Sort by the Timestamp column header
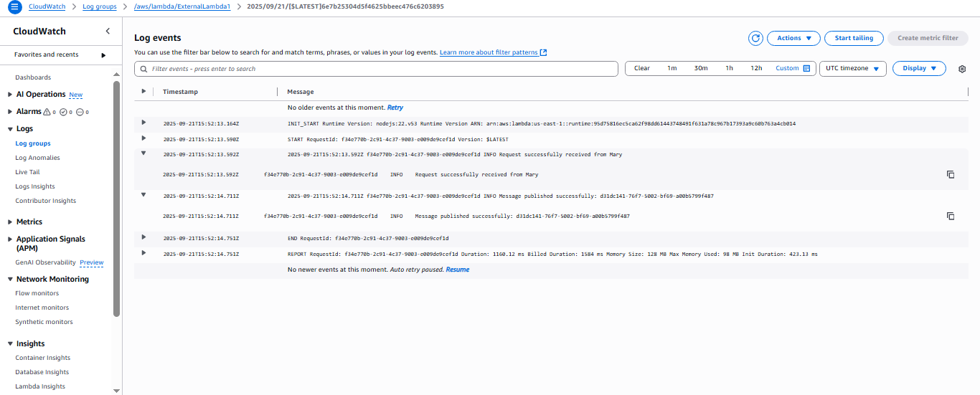The width and height of the screenshot is (980, 395). 180,92
